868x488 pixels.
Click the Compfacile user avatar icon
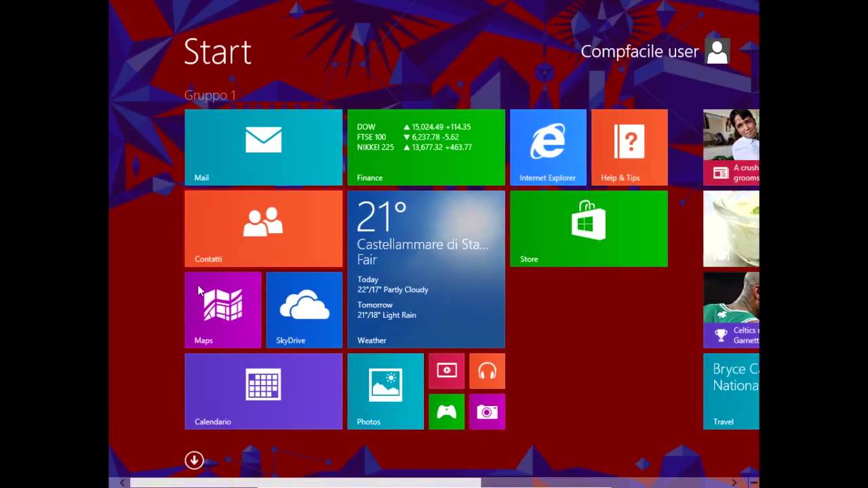tap(717, 51)
